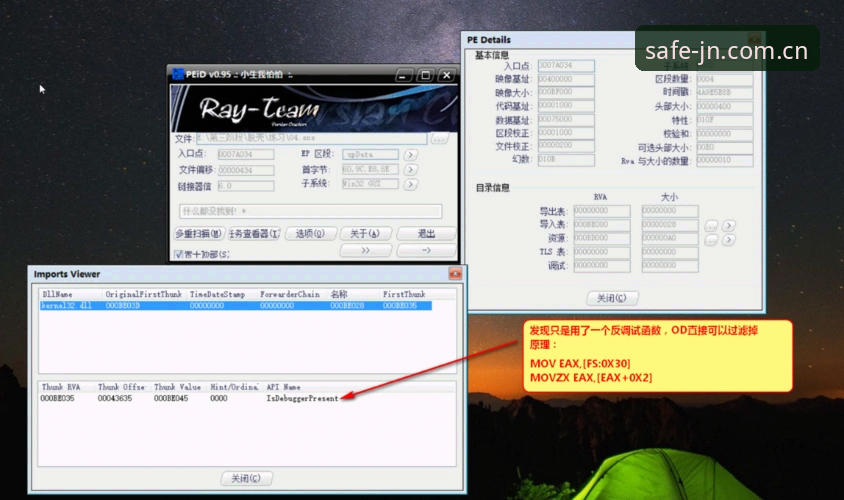Image resolution: width=844 pixels, height=500 pixels.
Task: Browse for file with the '...' button in PEiD
Action: click(439, 139)
